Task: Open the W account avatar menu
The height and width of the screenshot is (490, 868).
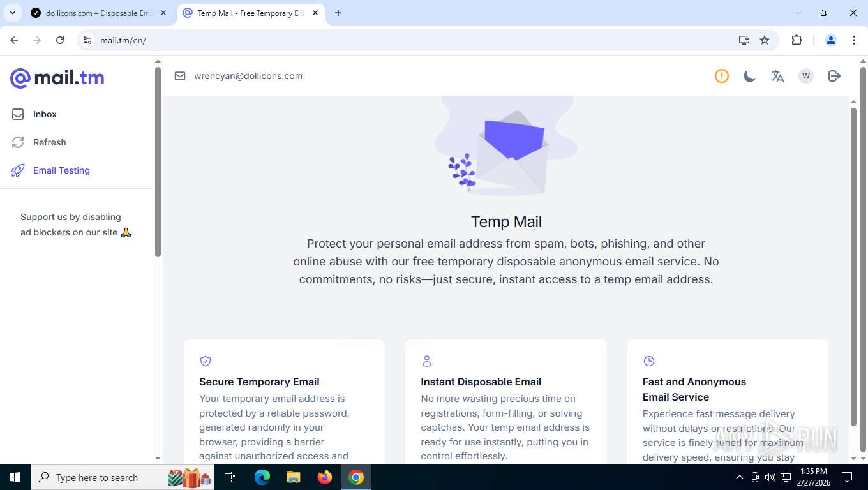Action: click(806, 76)
